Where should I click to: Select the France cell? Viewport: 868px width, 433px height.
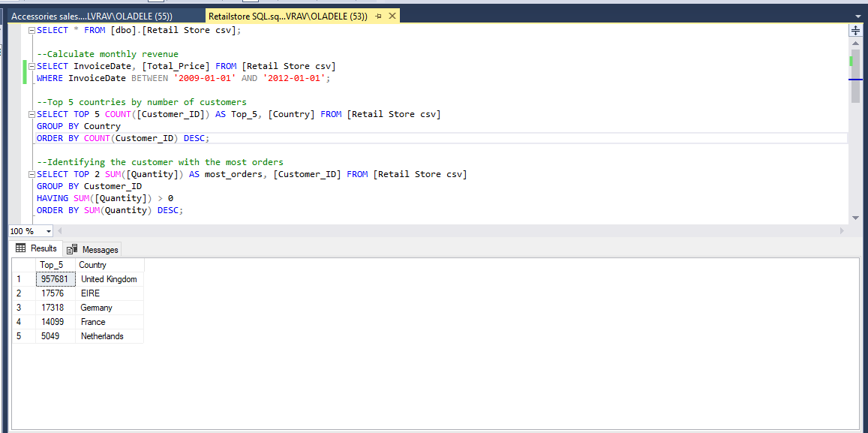[110, 322]
